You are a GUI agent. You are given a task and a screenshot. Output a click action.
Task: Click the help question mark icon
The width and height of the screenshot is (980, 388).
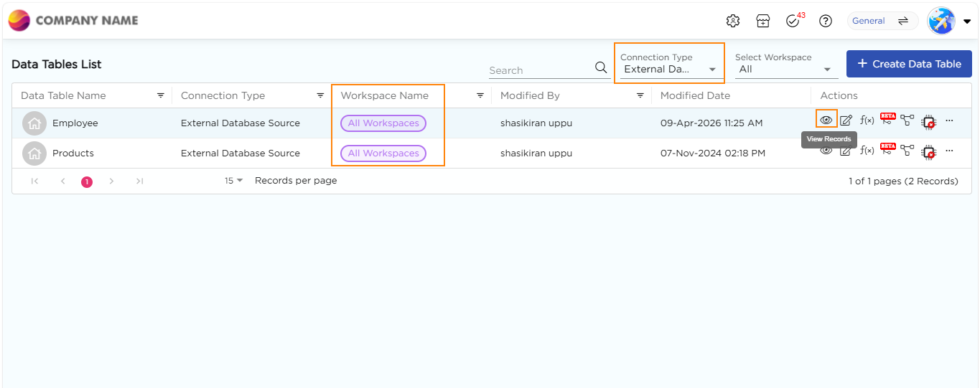(826, 22)
